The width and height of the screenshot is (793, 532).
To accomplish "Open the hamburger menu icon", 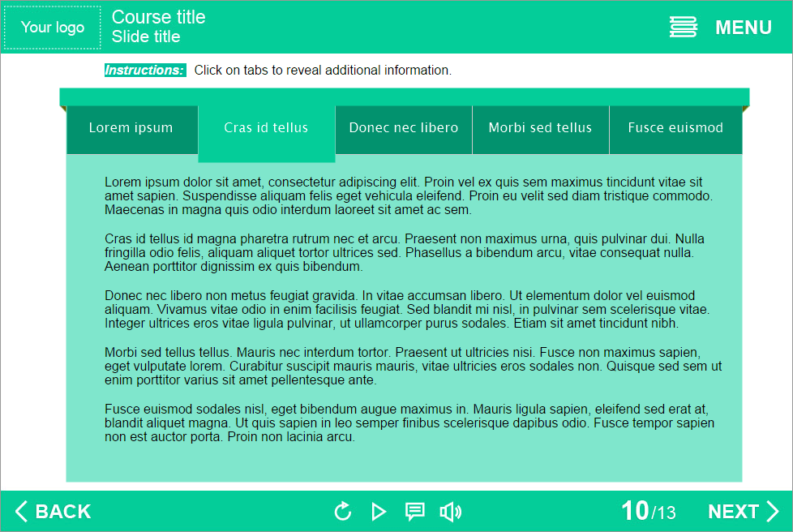I will point(683,28).
